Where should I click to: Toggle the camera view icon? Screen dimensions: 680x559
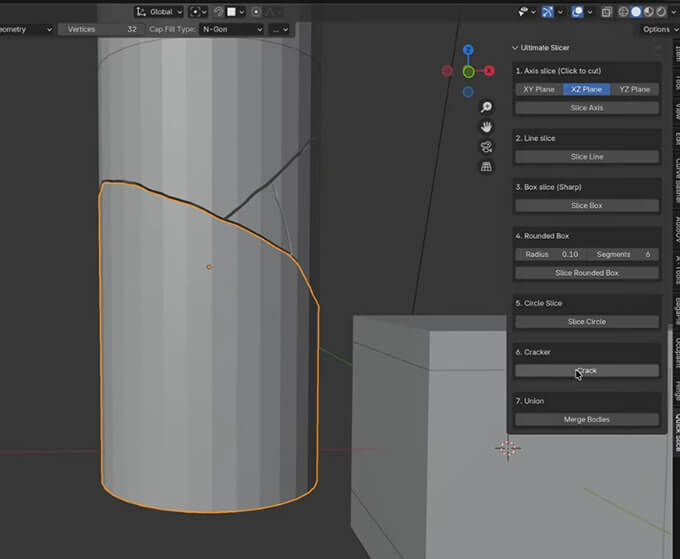point(486,147)
